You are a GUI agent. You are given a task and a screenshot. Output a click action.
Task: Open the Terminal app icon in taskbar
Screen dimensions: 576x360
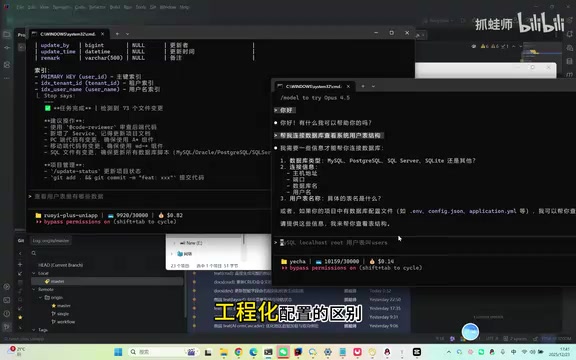[x=268, y=352]
